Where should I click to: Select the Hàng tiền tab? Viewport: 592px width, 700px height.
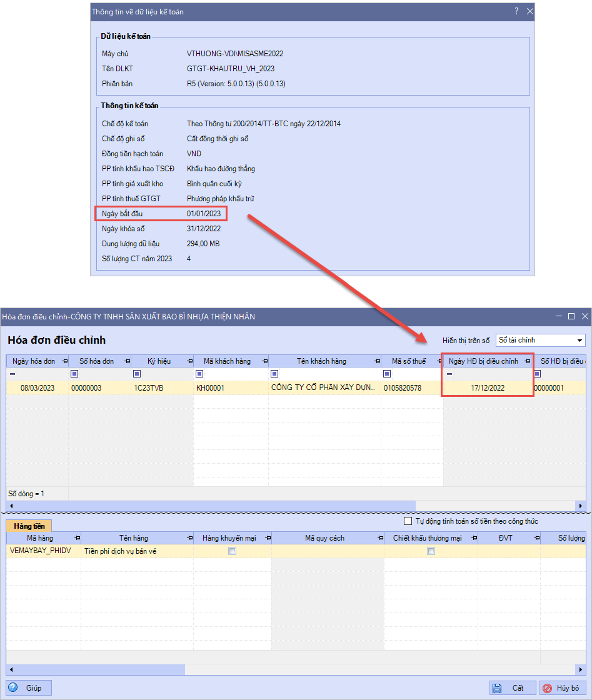[x=29, y=527]
